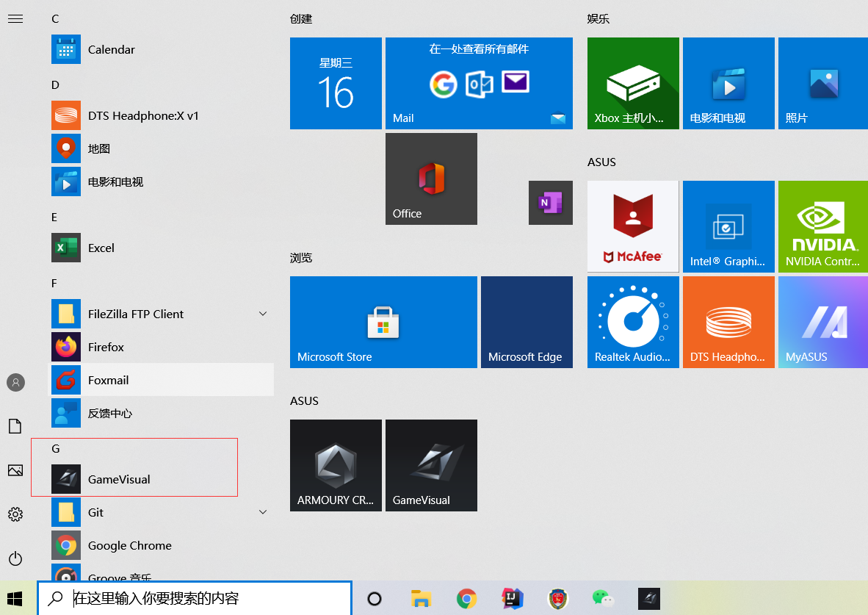The width and height of the screenshot is (868, 615).
Task: Open IntelliJ IDEA from taskbar
Action: point(513,598)
